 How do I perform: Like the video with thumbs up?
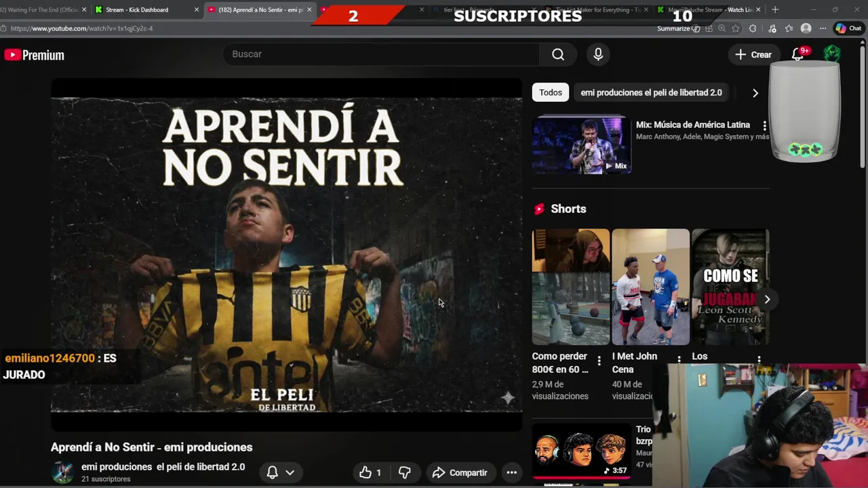pos(370,472)
